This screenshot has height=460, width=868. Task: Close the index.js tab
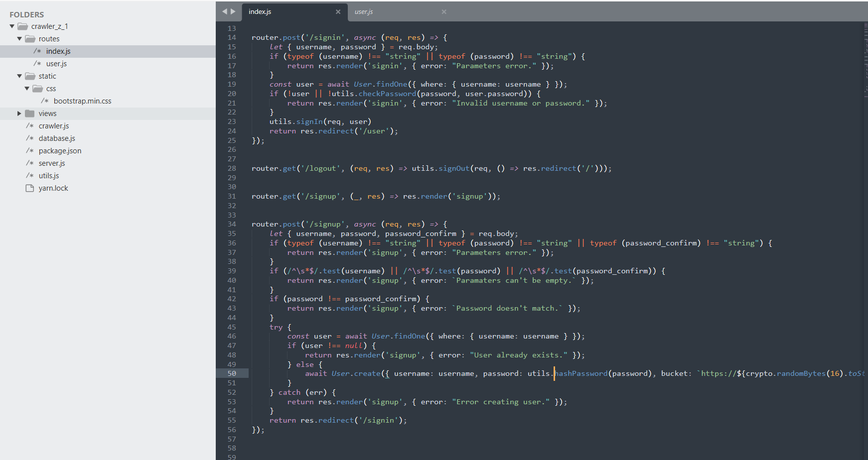(x=338, y=12)
